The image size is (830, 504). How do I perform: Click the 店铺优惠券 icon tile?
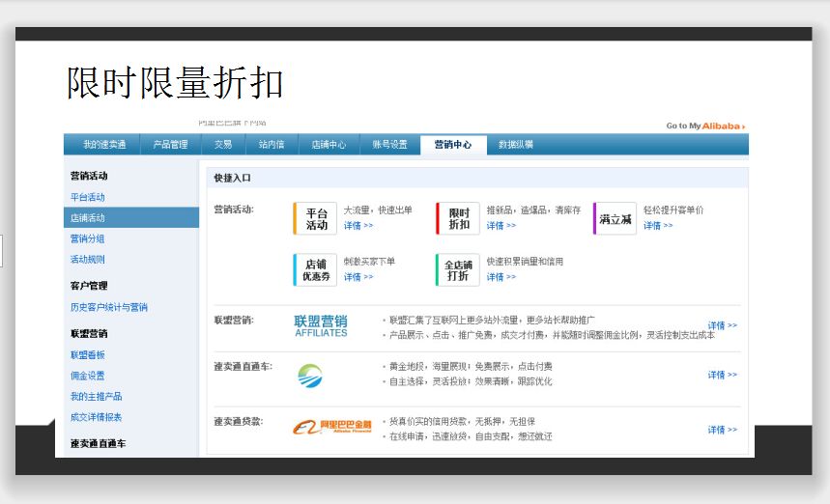pos(315,270)
